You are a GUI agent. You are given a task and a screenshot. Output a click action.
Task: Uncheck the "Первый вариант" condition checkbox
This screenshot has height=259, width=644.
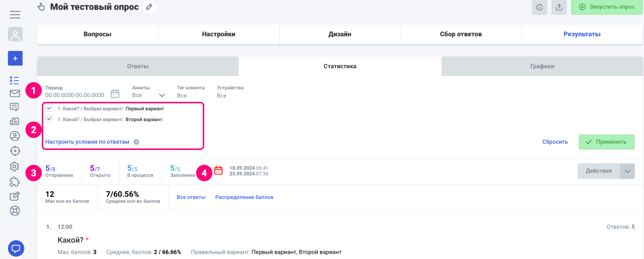click(x=49, y=109)
